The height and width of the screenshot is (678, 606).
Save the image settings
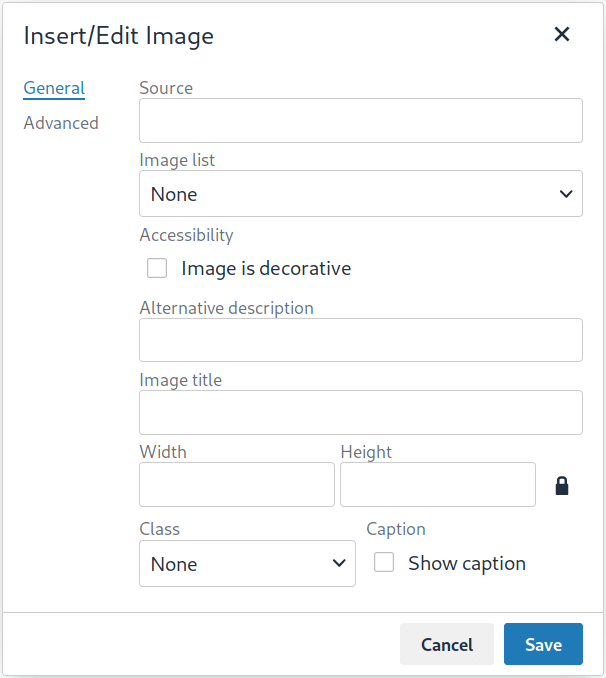pyautogui.click(x=543, y=645)
